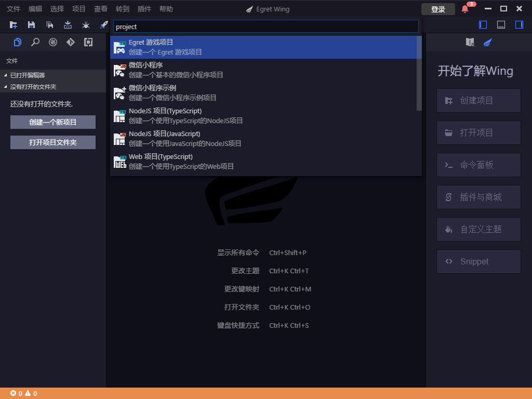The image size is (532, 399).
Task: Click Snippet in the Wing panel
Action: click(478, 262)
